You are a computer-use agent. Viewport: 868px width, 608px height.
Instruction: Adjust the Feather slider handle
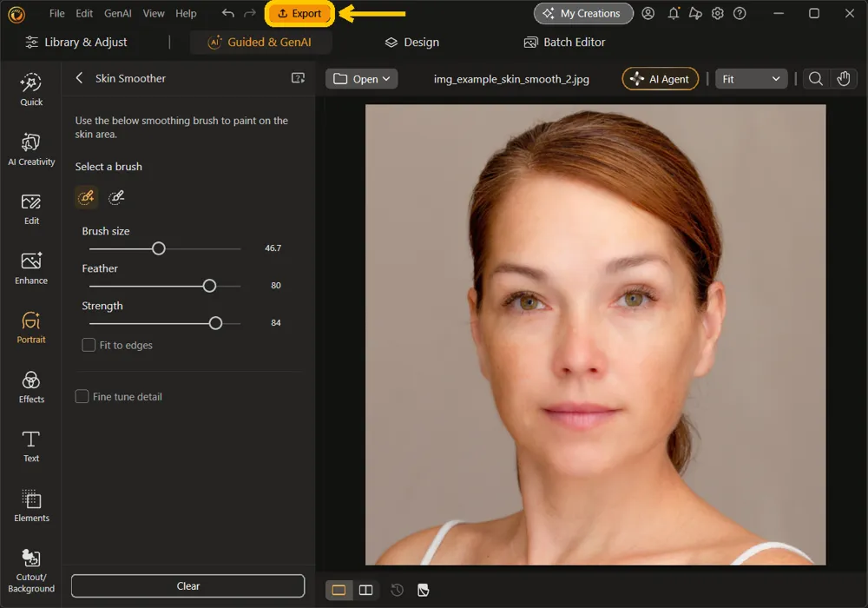209,286
